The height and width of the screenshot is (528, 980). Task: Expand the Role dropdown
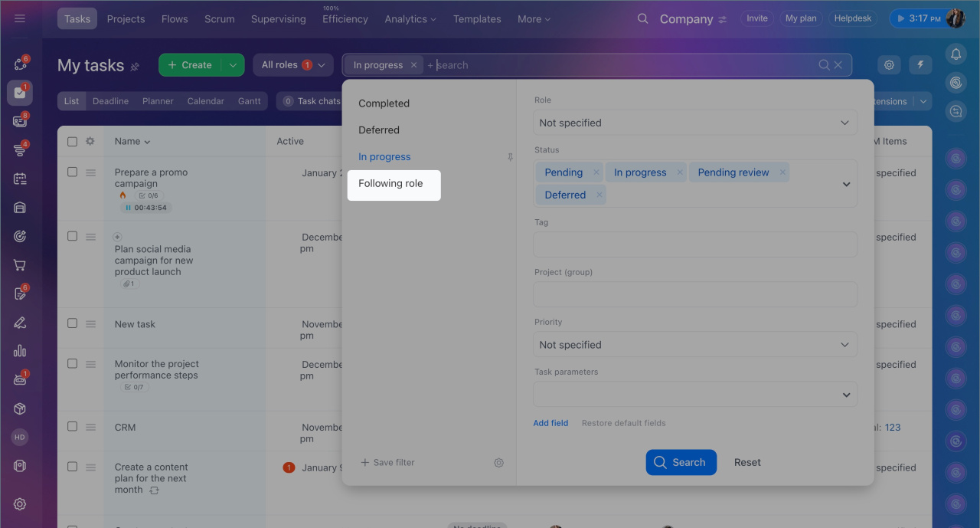point(694,123)
